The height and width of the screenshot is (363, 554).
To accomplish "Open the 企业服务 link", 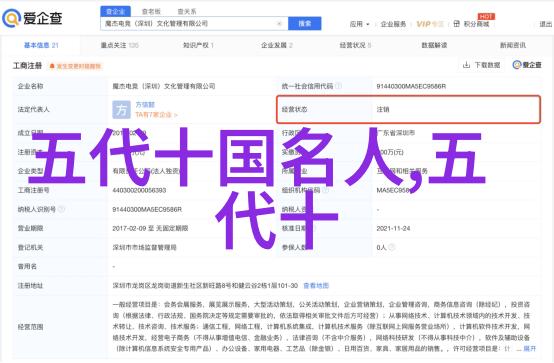I will [x=393, y=24].
